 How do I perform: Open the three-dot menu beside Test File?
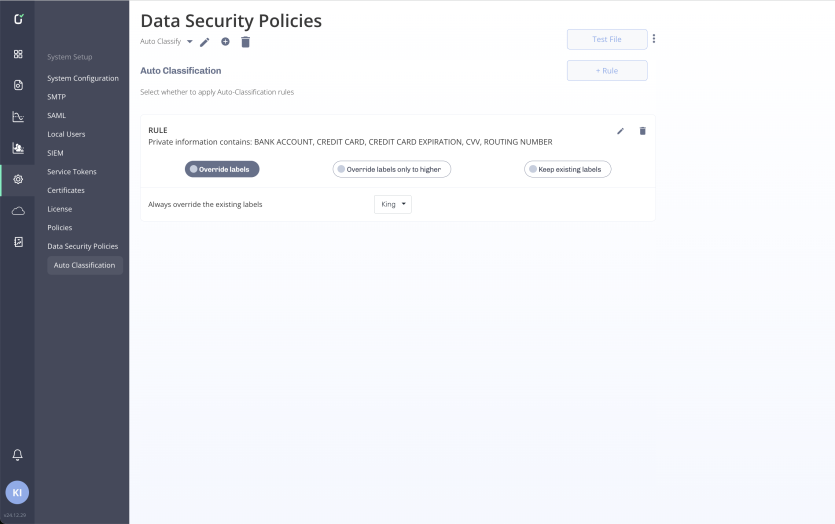click(x=654, y=39)
